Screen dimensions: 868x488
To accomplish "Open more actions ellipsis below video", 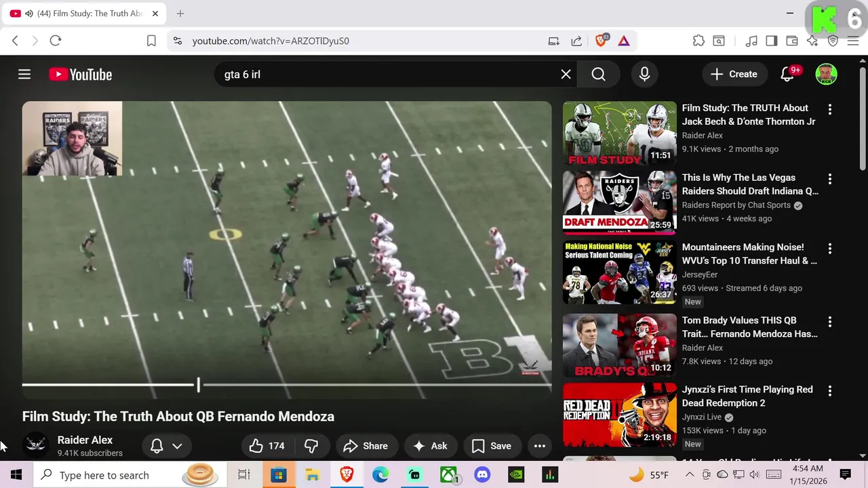I will coord(540,446).
